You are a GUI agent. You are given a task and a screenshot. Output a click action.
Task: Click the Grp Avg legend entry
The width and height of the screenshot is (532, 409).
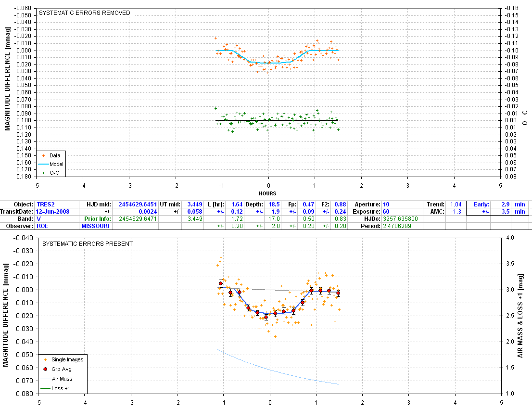coord(58,369)
